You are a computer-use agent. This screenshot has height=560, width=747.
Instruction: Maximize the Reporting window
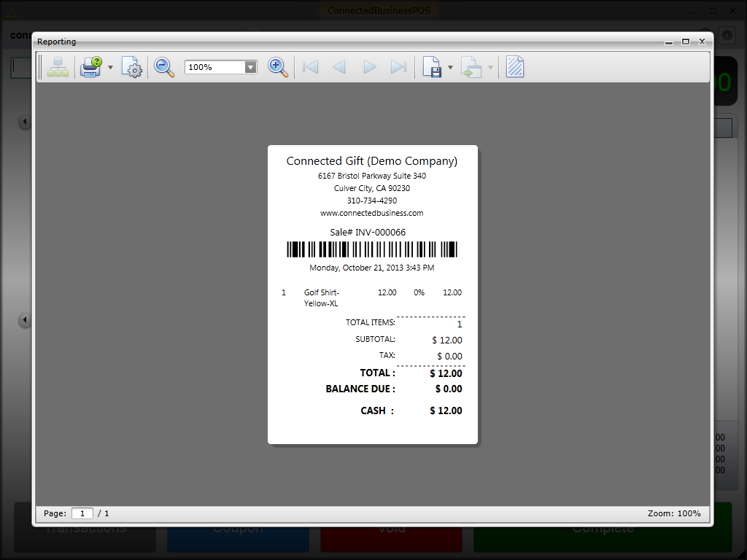coord(686,42)
